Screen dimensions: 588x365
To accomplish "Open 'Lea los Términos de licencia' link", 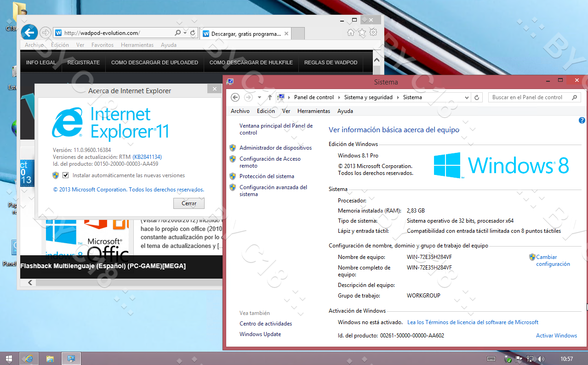I will coord(473,322).
